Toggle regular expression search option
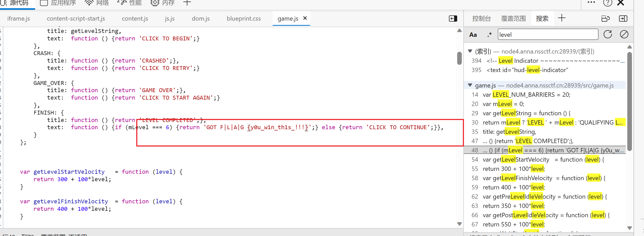The width and height of the screenshot is (644, 236). tap(489, 34)
